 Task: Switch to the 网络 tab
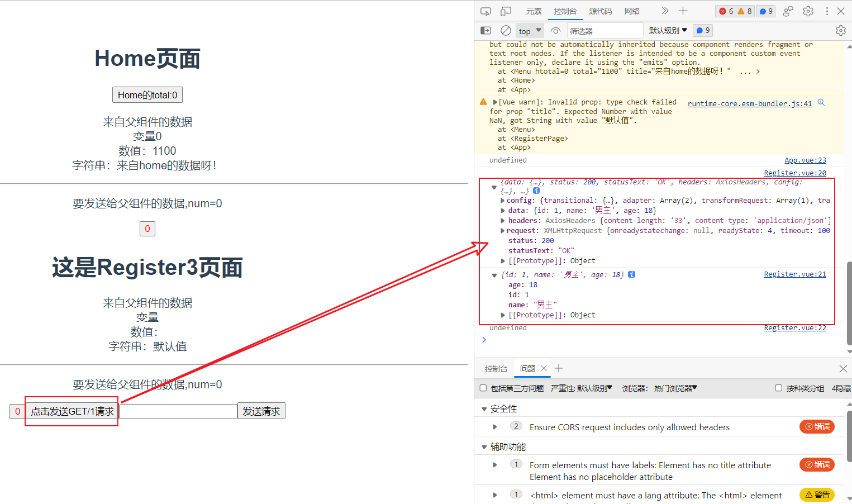[x=632, y=11]
